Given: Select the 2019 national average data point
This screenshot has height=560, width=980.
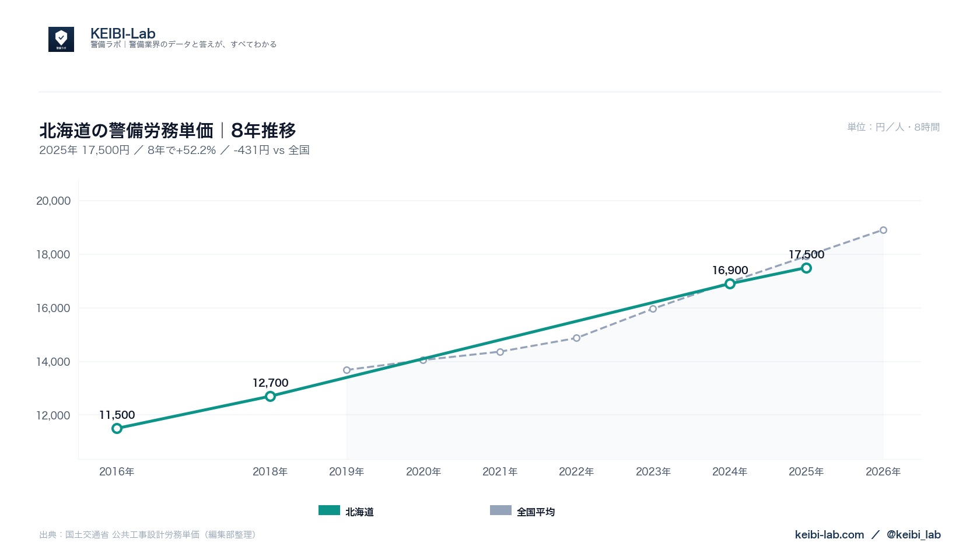Looking at the screenshot, I should 346,370.
